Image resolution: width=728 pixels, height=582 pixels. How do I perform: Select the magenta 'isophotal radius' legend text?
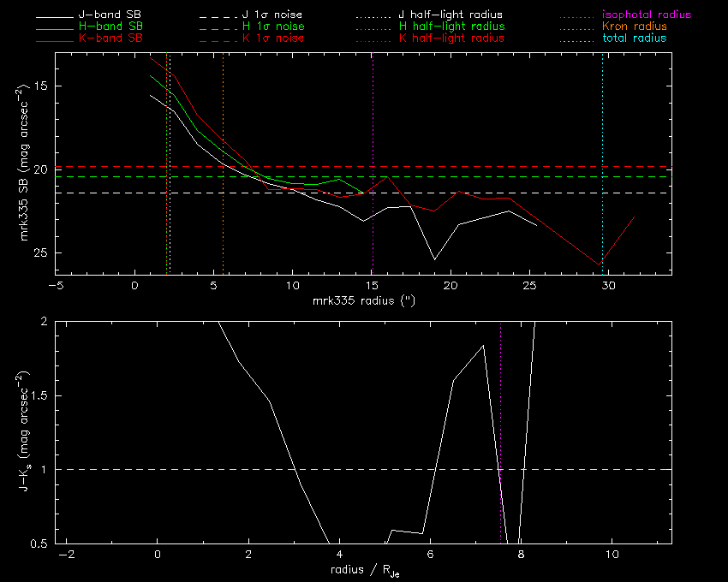(646, 15)
